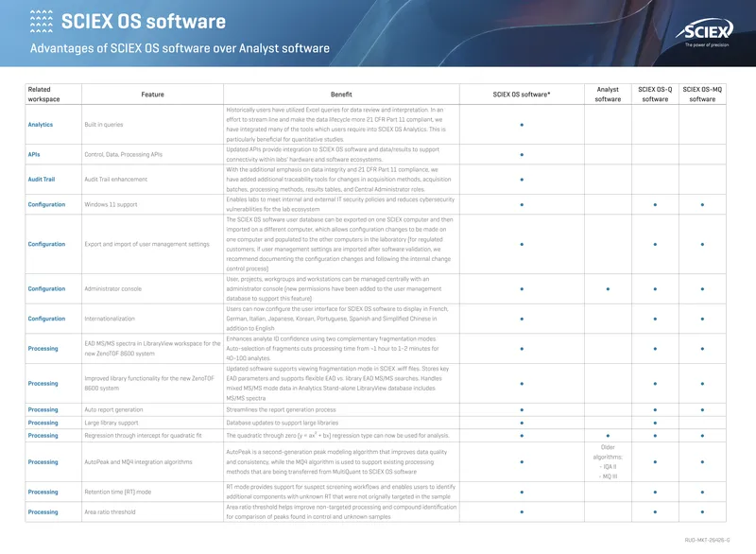Viewport: 756px width, 554px height.
Task: Click the SCIEX OS-Q dot in Large library support row
Action: coord(655,424)
